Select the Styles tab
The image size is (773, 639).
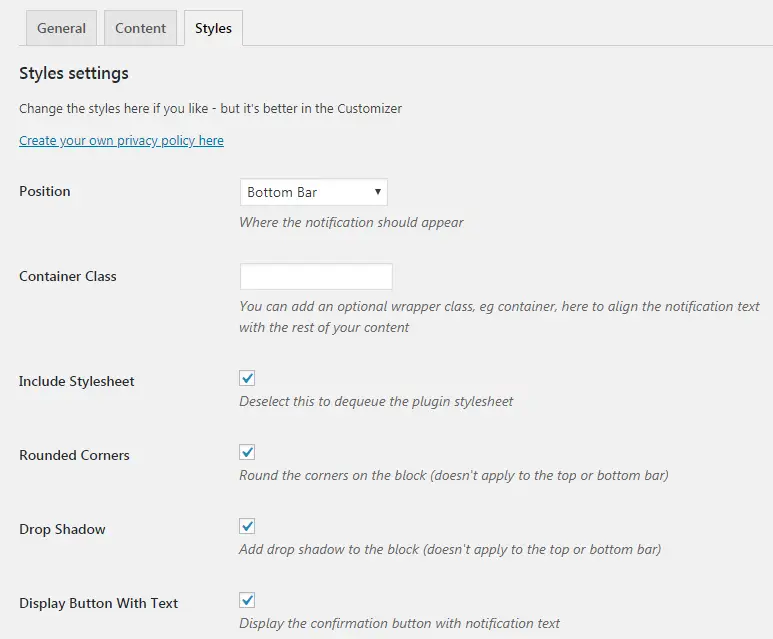pos(213,28)
